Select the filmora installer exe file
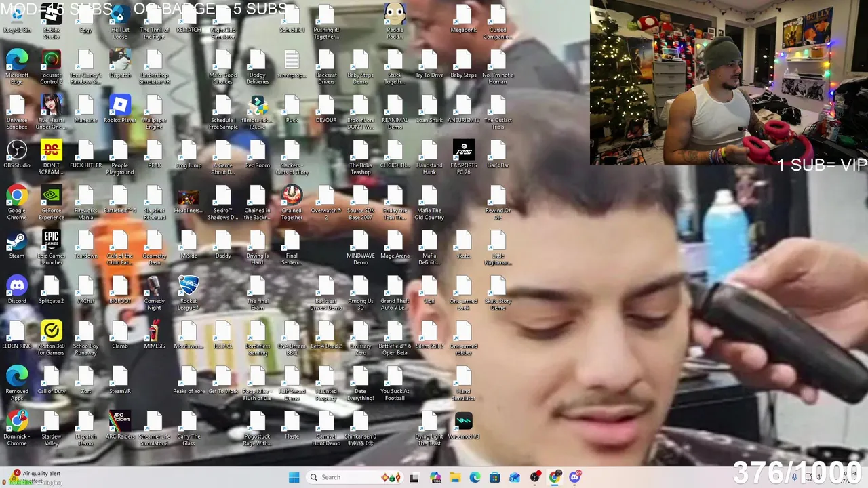Image resolution: width=868 pixels, height=488 pixels. [x=257, y=112]
